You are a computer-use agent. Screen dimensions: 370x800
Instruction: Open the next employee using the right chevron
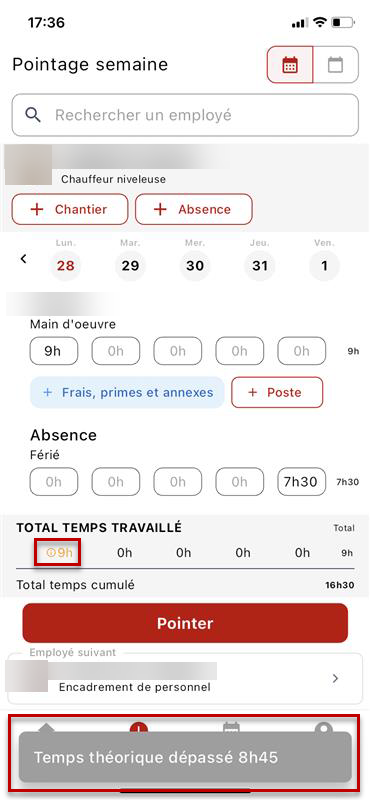[335, 678]
